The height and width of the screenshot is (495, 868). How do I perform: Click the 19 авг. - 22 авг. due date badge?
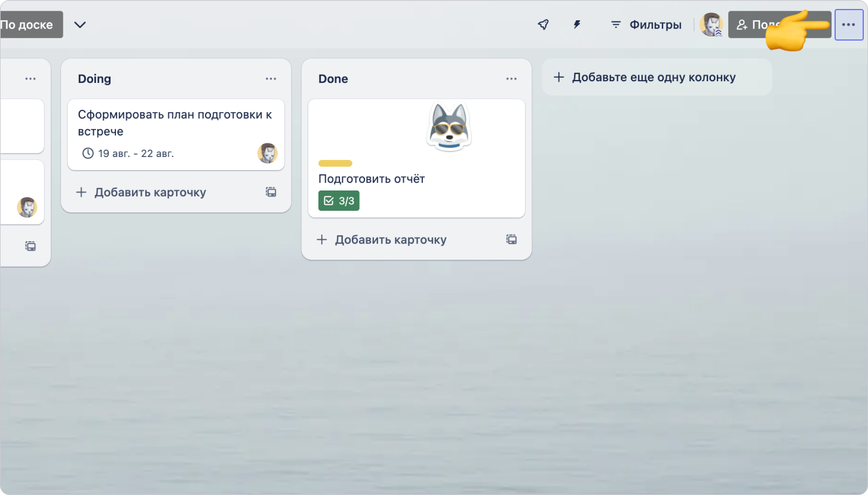coord(128,153)
